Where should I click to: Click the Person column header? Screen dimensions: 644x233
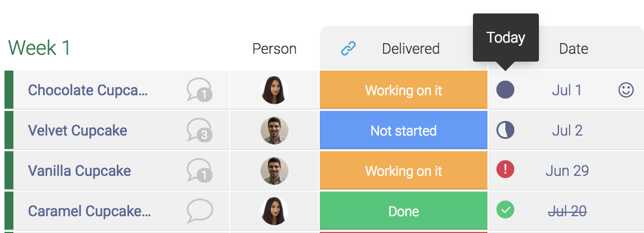pyautogui.click(x=274, y=49)
